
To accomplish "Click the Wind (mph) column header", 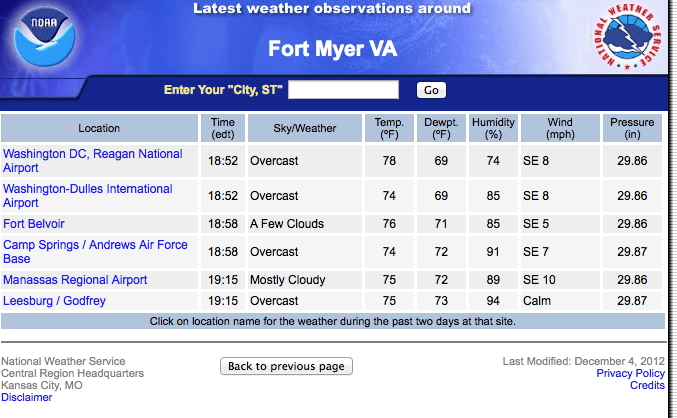I will pyautogui.click(x=560, y=128).
